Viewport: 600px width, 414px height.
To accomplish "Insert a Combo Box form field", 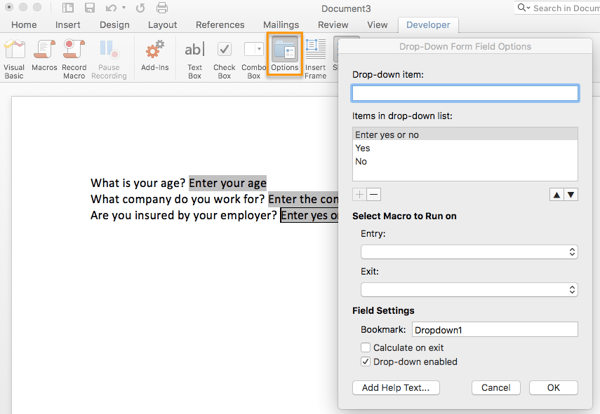I will click(x=254, y=56).
